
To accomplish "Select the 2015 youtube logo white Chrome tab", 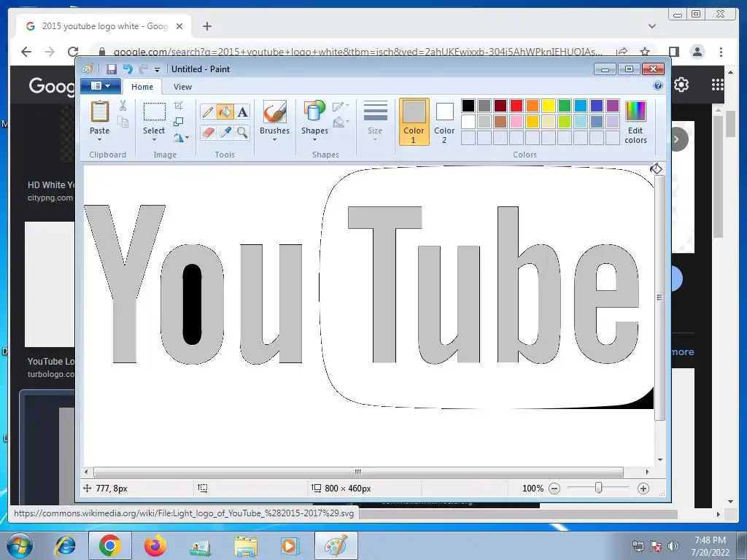I will [x=104, y=26].
